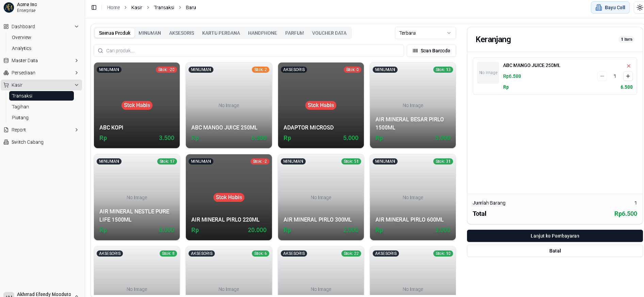Click the Acme Inc logo
This screenshot has height=297, width=644.
pyautogui.click(x=9, y=7)
